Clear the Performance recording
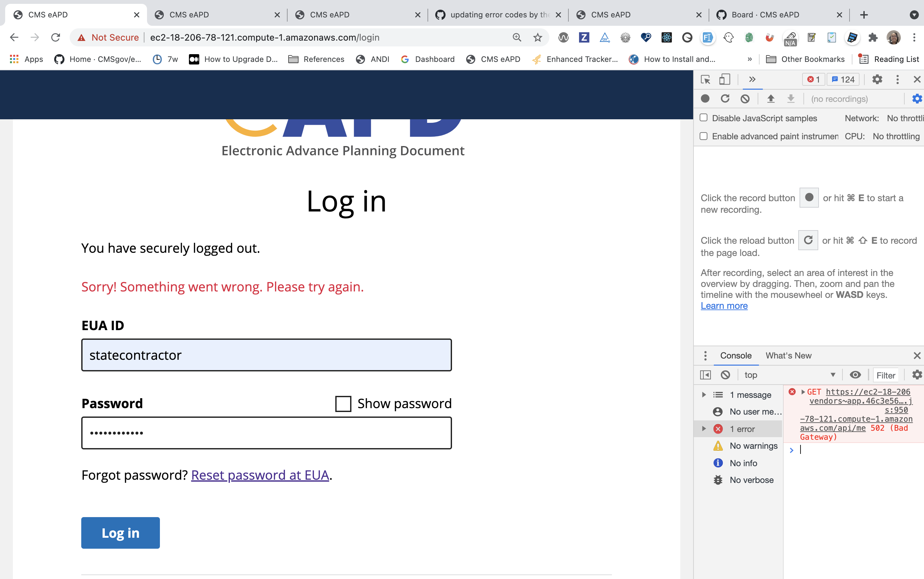 745,99
